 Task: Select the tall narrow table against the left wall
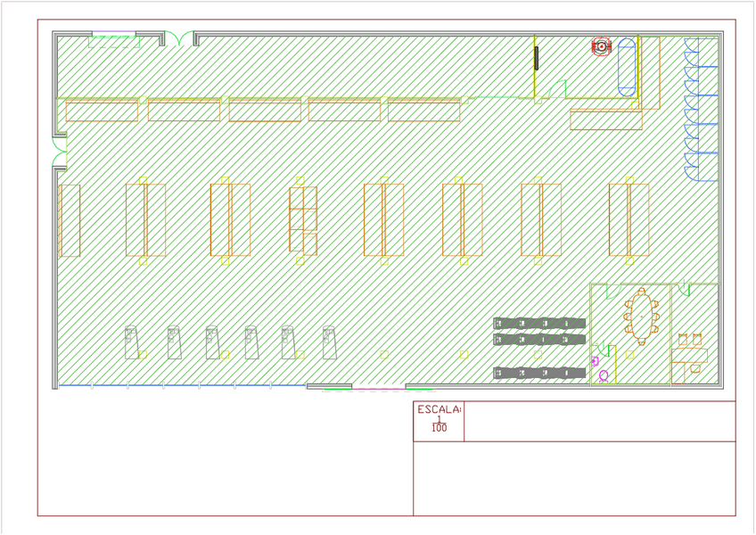(x=70, y=220)
